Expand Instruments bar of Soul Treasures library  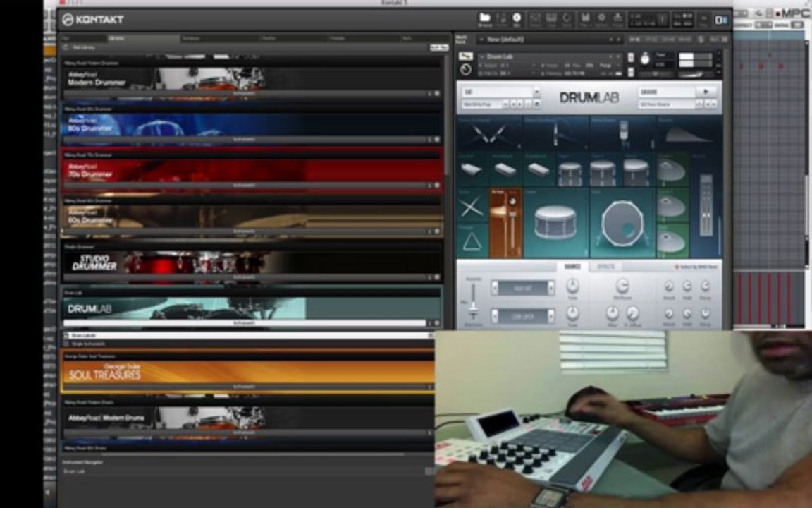point(244,387)
